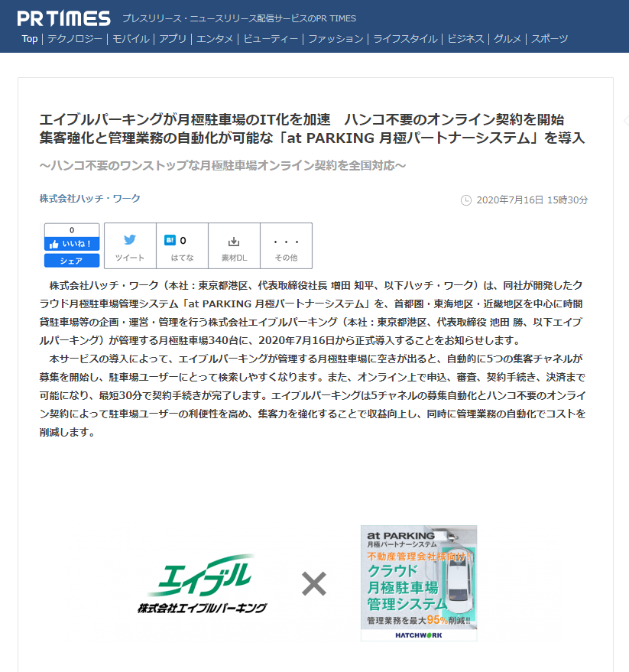This screenshot has width=629, height=672.
Task: Click the Facebook シェア button
Action: [72, 261]
